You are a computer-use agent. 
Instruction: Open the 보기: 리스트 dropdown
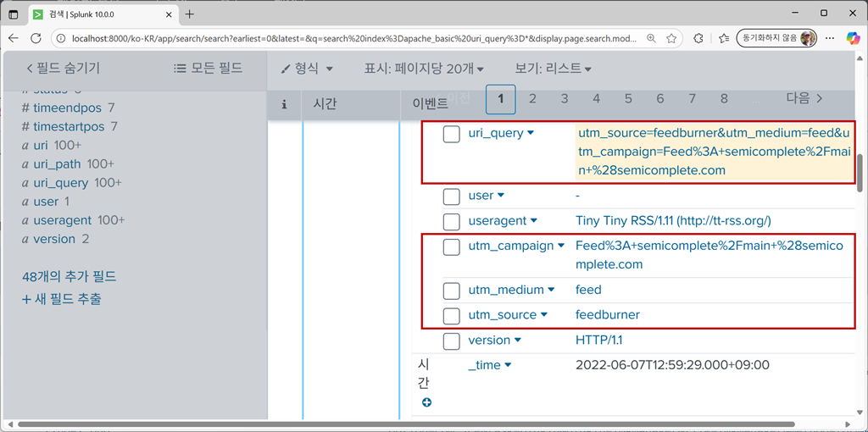coord(553,69)
